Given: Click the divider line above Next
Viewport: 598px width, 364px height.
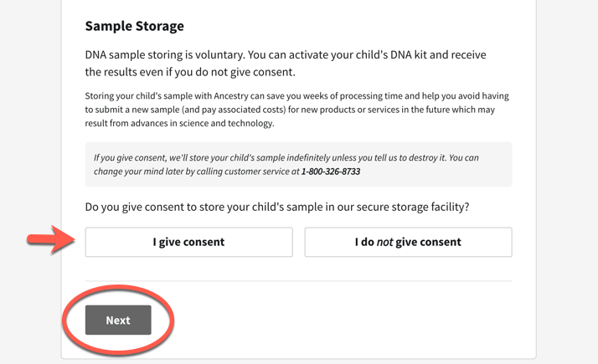Looking at the screenshot, I should point(299,281).
